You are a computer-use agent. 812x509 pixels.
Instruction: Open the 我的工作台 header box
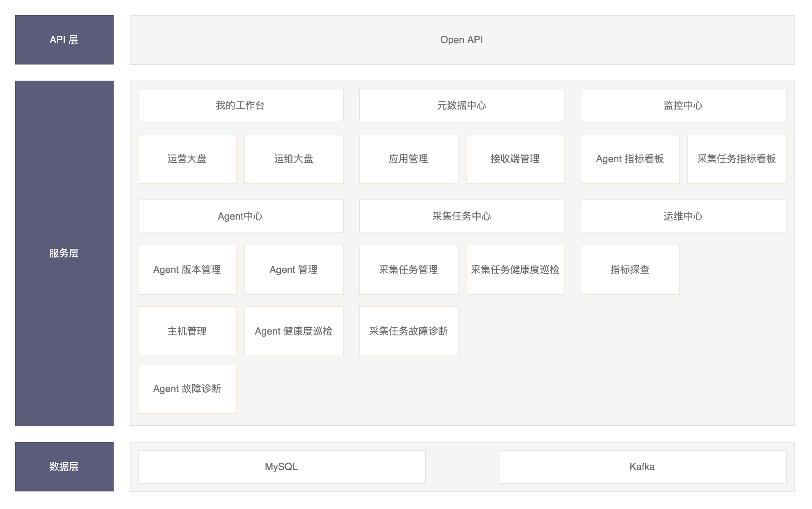(240, 105)
